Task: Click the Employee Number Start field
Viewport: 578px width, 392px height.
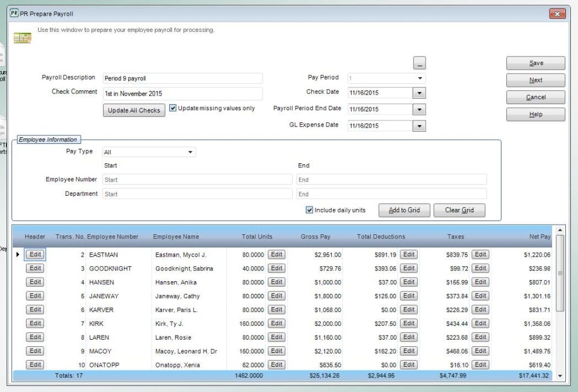Action: (x=197, y=179)
